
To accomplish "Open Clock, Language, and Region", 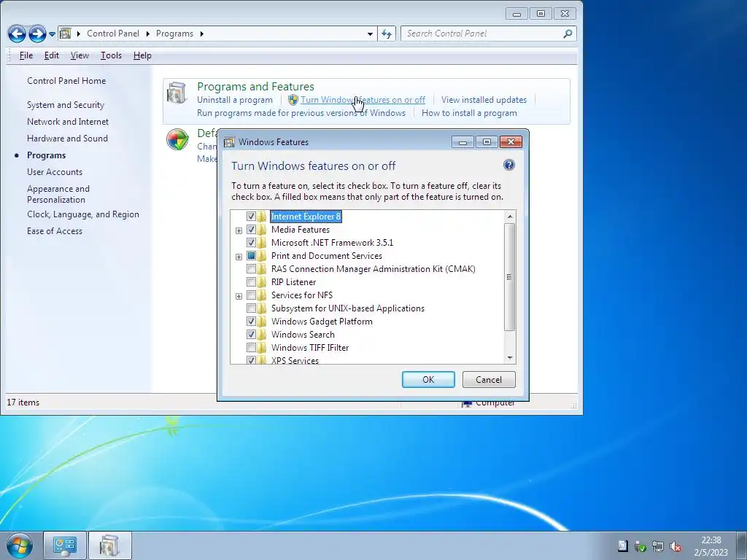I will [x=83, y=214].
